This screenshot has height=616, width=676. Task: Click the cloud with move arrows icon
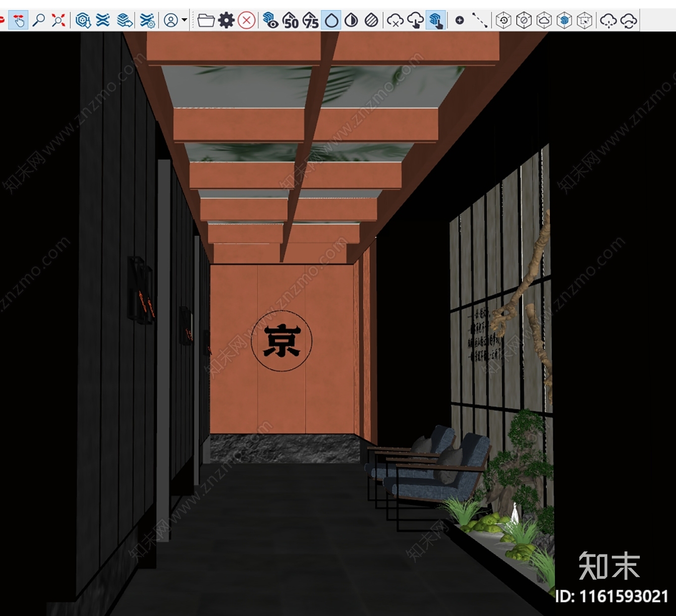tap(608, 20)
